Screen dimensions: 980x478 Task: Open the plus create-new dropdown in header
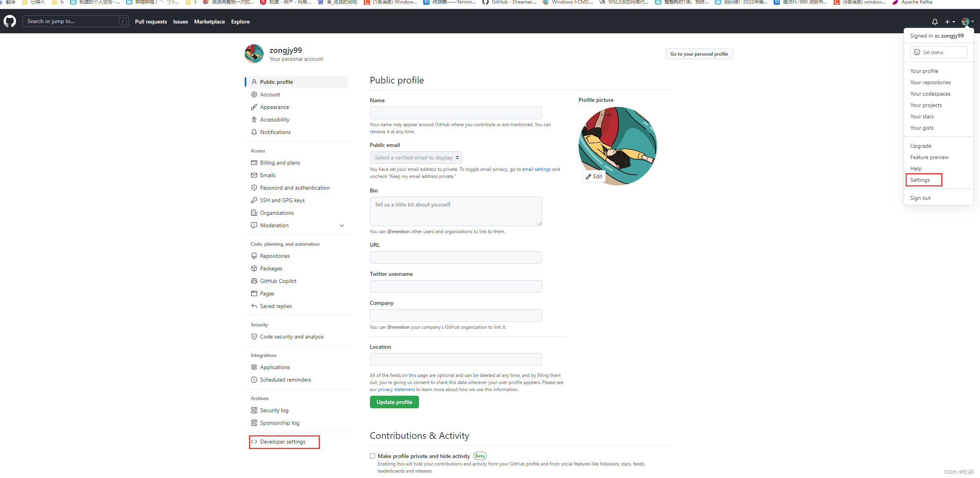point(949,22)
